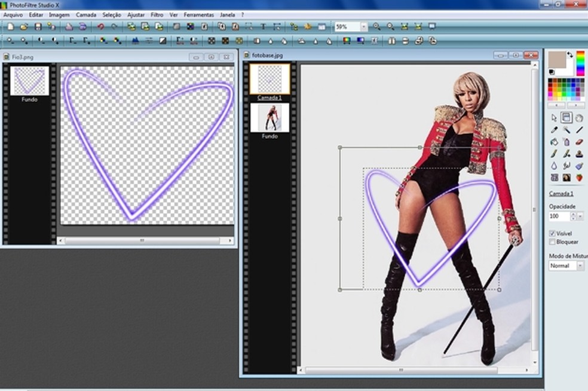Select Camada 1 thumbnail in fotobase.jpg
Screen dimensions: 588x391
click(270, 79)
